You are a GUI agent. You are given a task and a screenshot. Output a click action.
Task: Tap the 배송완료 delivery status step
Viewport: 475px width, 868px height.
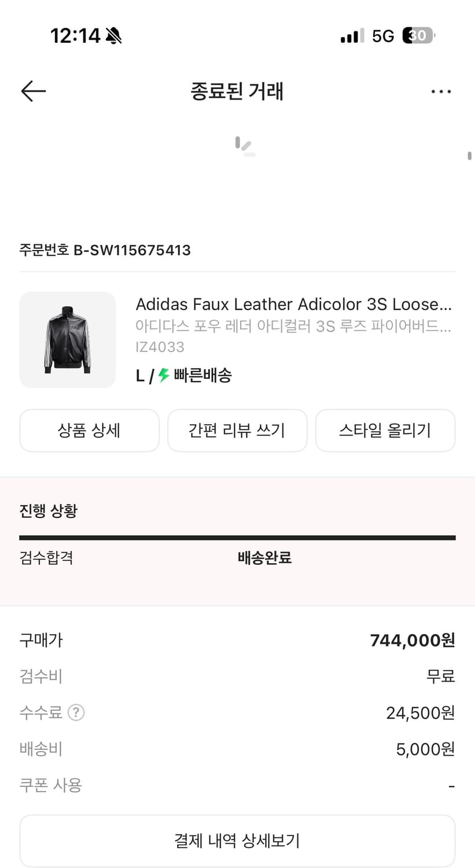coord(264,558)
